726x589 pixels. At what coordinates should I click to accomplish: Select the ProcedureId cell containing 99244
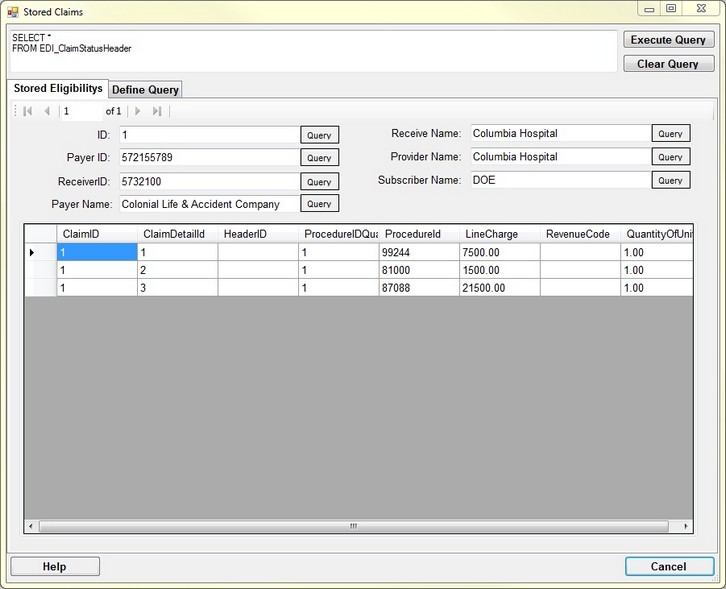pos(418,252)
